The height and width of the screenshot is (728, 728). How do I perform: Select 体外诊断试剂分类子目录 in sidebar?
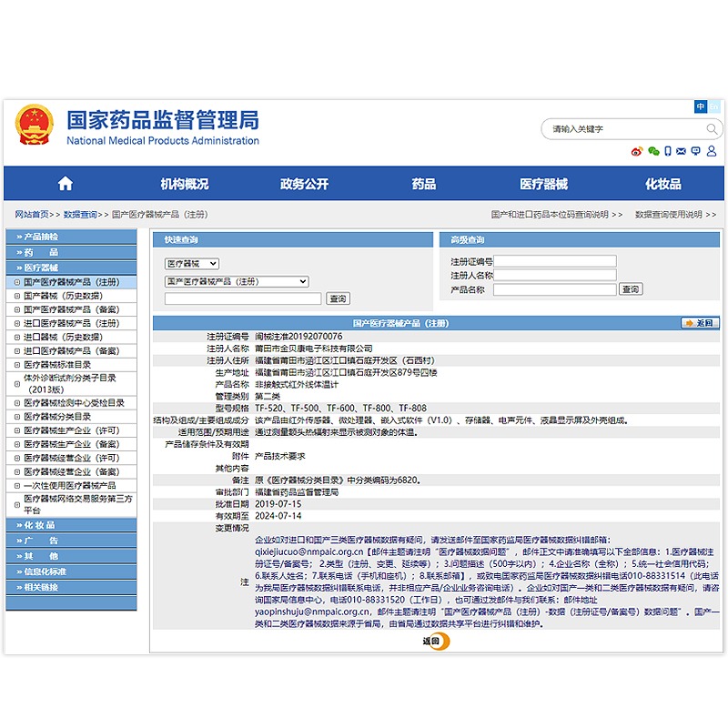70,383
